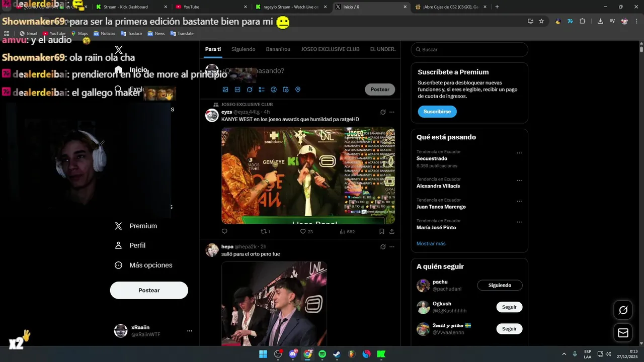644x362 pixels.
Task: Click the Grok icon in composer toolbar
Action: coord(250,89)
